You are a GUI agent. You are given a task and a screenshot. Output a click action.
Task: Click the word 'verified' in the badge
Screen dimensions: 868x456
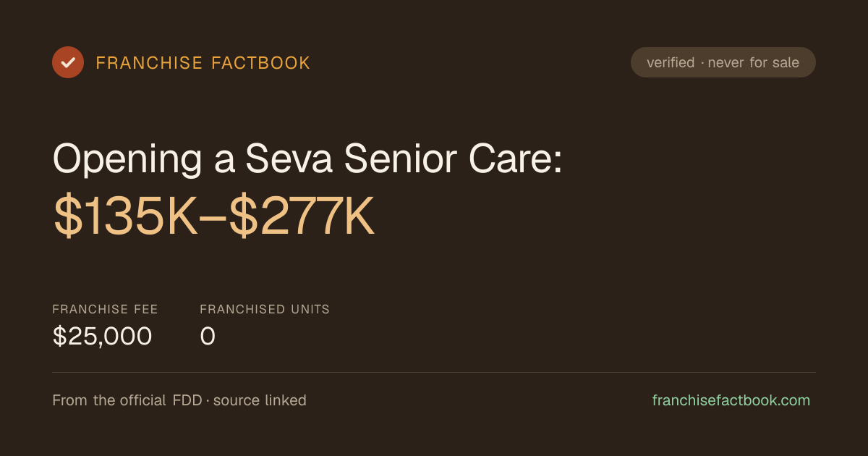(x=671, y=62)
